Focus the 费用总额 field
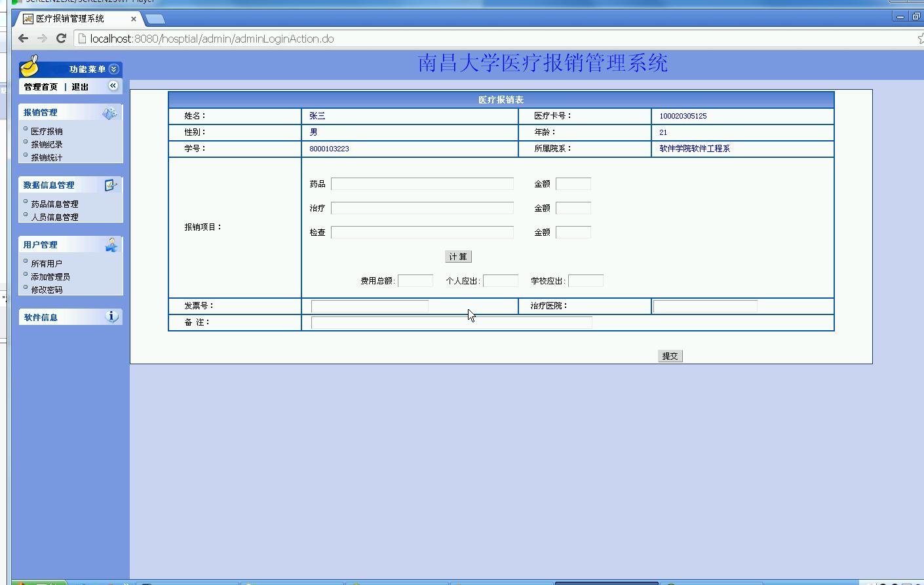 415,281
